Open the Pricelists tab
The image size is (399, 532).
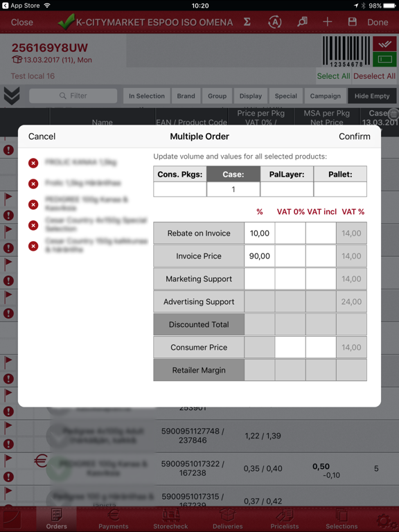(285, 519)
